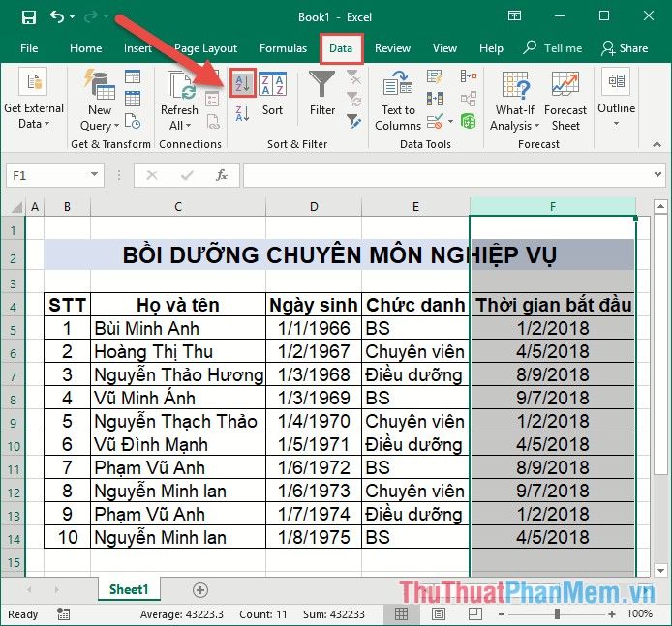Open the Get External Data dropdown
This screenshot has height=626, width=672.
[x=34, y=100]
